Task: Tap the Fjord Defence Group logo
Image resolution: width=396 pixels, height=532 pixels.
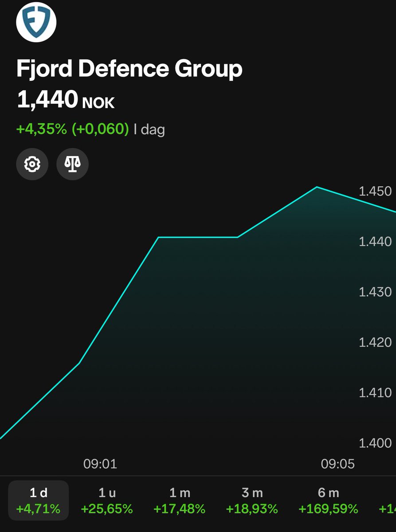Action: pos(36,21)
